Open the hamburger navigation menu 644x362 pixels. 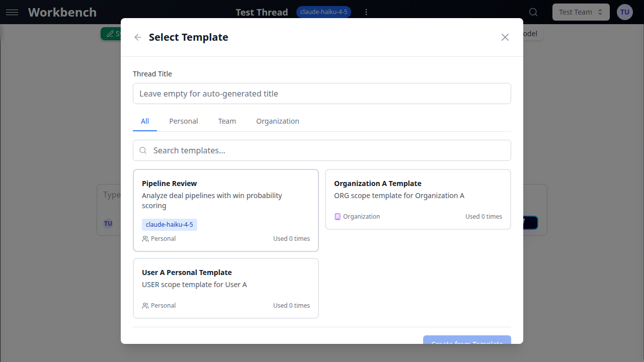click(12, 12)
